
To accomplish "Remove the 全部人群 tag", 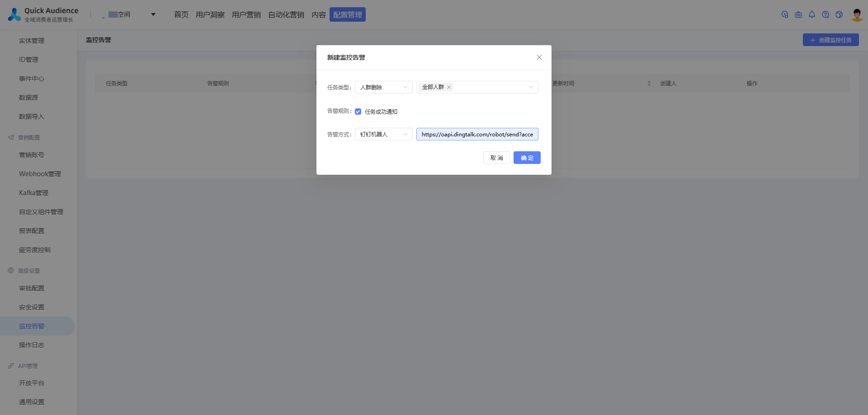I will 449,87.
